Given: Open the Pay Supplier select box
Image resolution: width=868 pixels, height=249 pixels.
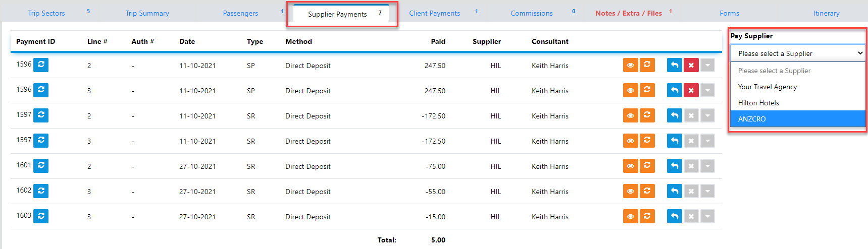Looking at the screenshot, I should click(x=797, y=53).
